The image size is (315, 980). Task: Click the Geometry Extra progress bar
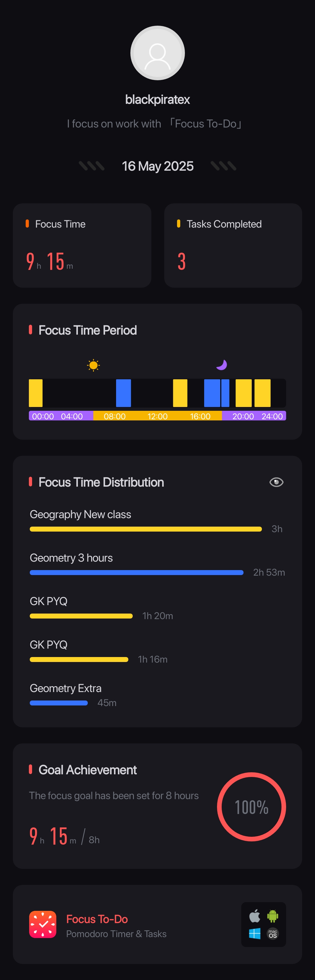[x=59, y=703]
